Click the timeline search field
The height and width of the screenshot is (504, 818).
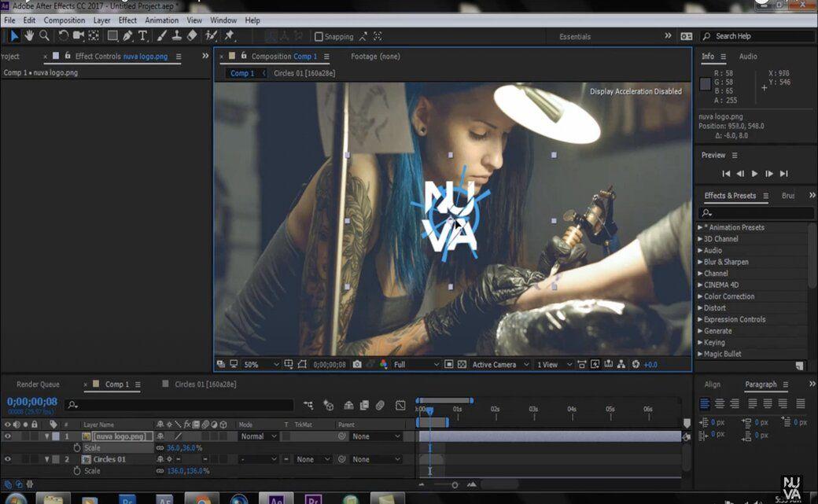[x=179, y=405]
